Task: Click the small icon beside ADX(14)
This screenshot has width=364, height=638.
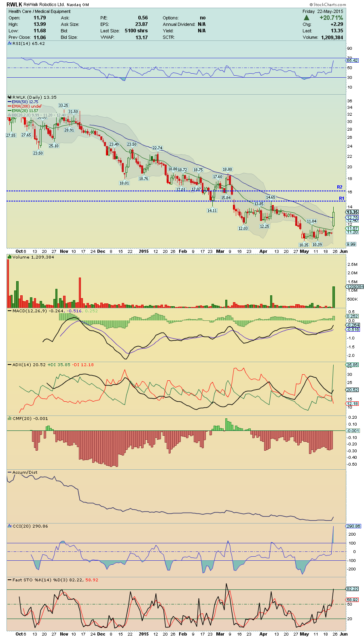Action: point(10,365)
